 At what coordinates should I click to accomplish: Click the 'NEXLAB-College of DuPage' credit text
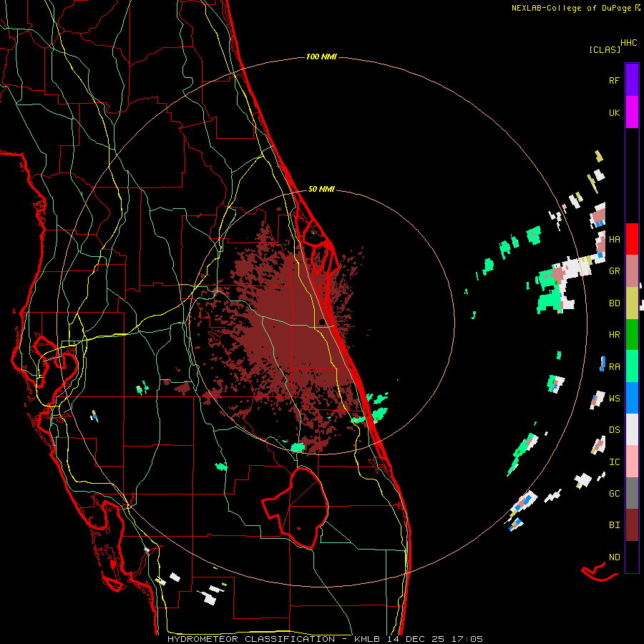571,8
